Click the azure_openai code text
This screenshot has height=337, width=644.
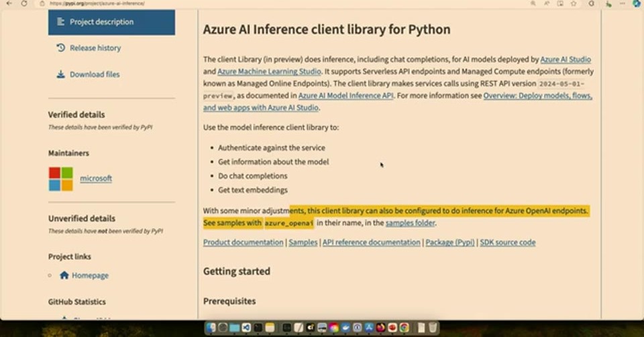288,223
